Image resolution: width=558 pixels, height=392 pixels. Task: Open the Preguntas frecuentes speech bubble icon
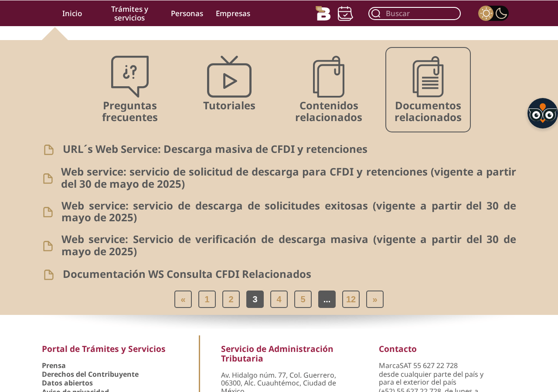[130, 76]
